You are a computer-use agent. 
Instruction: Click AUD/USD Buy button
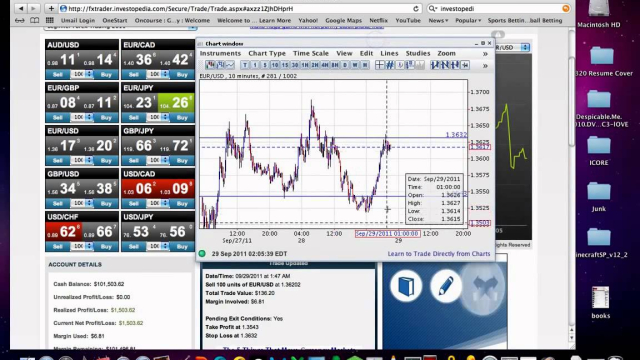106,75
